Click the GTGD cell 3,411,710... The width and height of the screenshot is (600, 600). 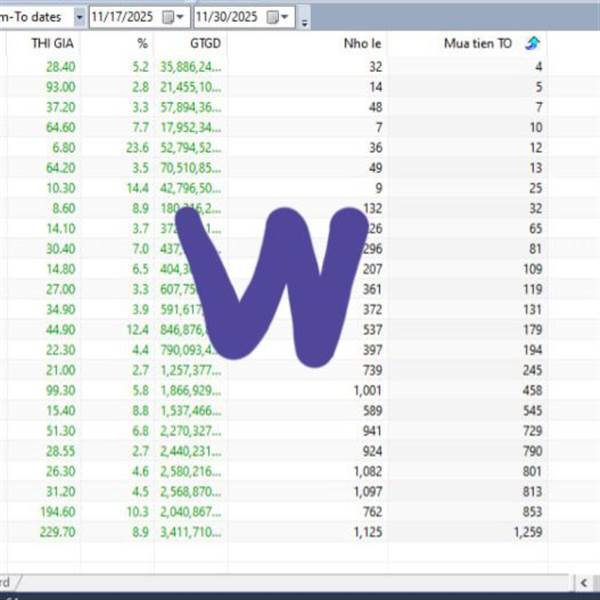pos(190,532)
